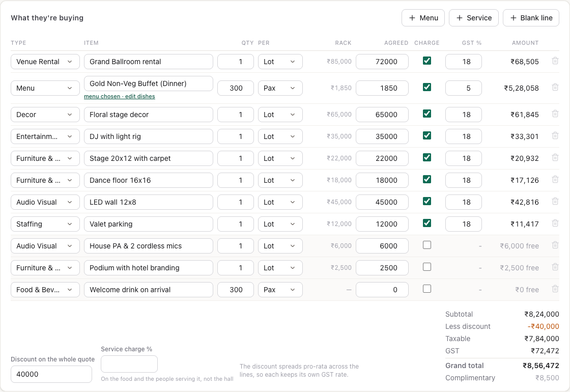This screenshot has width=570, height=392.
Task: Edit the Grand Ballroom rental item name
Action: click(148, 62)
